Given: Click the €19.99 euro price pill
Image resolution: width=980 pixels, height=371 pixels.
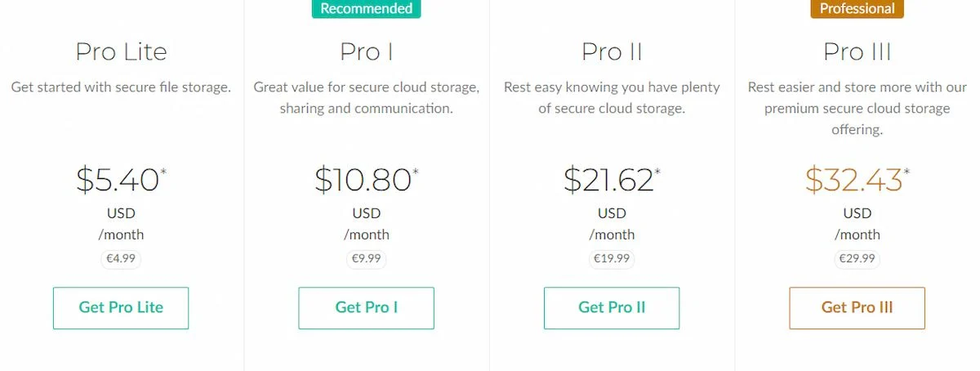Looking at the screenshot, I should (612, 259).
